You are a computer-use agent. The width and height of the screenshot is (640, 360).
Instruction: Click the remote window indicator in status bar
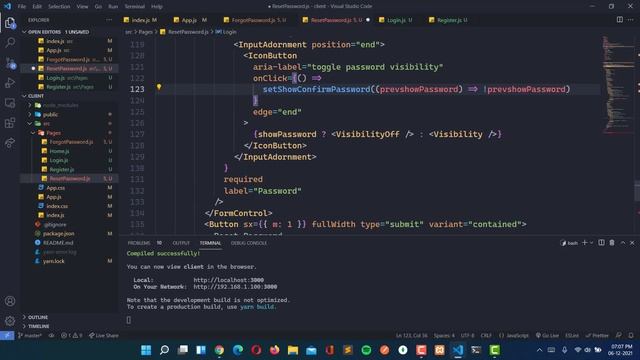(x=7, y=335)
